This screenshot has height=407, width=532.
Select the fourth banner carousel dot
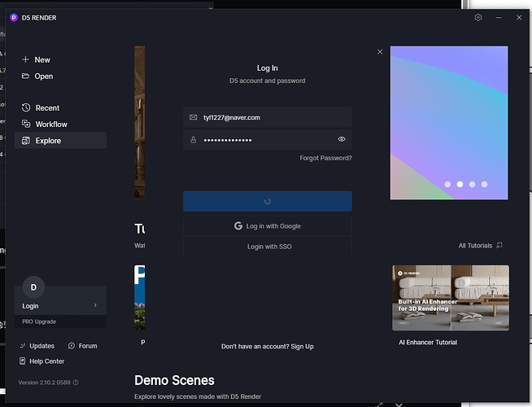pos(485,184)
